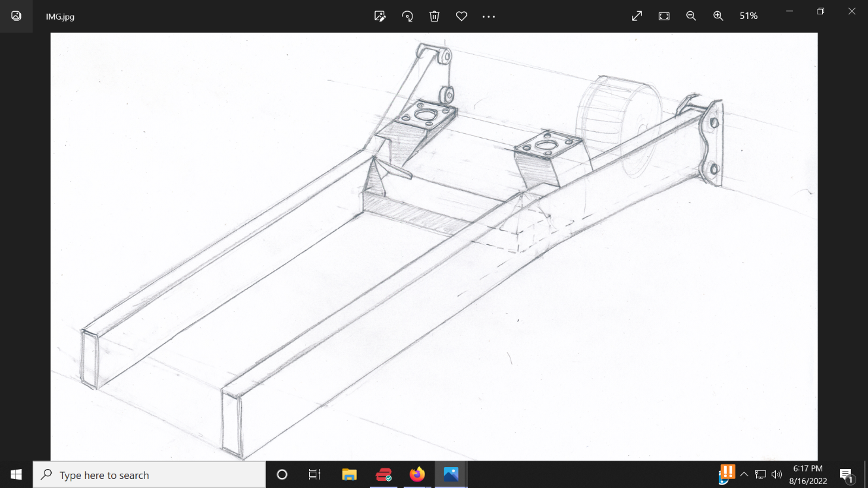Click the Photos app icon in title bar

coord(16,16)
